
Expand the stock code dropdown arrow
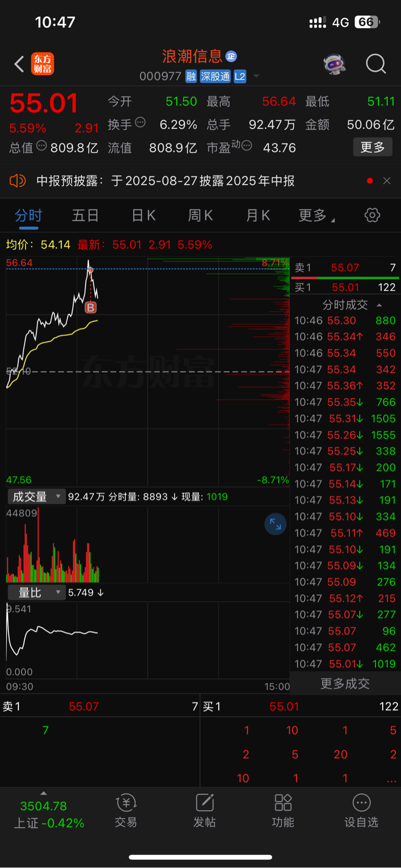coord(256,77)
